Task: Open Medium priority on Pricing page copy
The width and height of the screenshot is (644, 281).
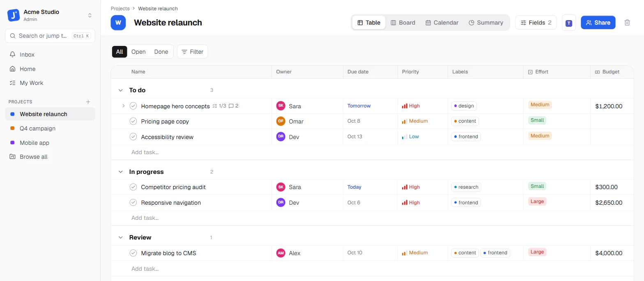Action: click(415, 121)
